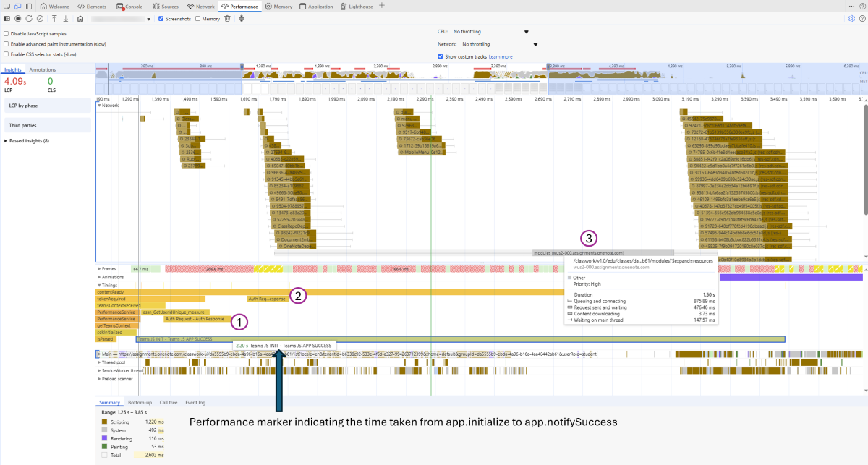Click the trash can garbage collection icon
868x465 pixels.
(227, 19)
